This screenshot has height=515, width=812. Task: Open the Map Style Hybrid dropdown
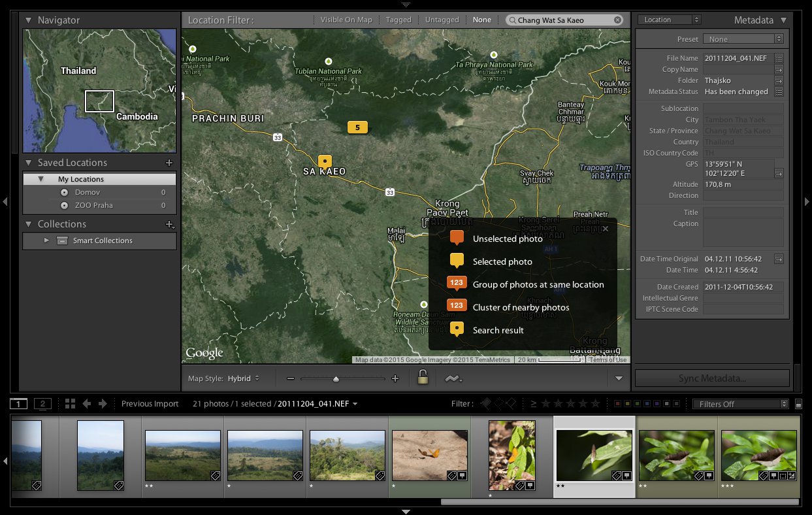[243, 378]
